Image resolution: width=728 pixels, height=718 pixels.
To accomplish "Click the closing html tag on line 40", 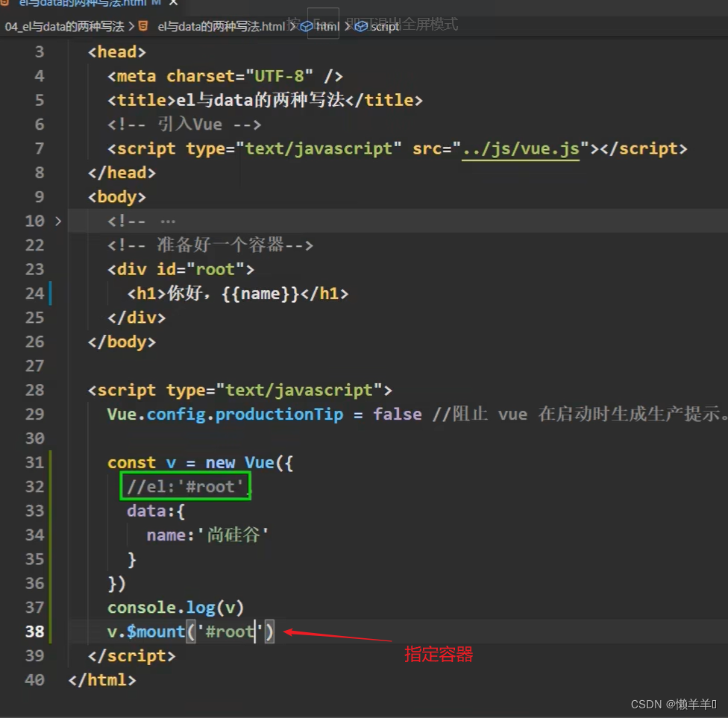I will (x=102, y=681).
